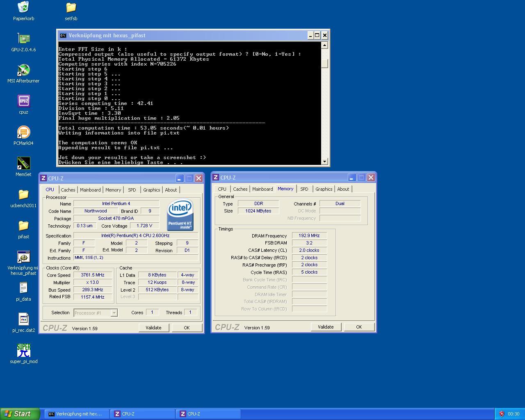Click the Cycle Time value 5 clocks
The height and width of the screenshot is (420, 525).
point(309,272)
